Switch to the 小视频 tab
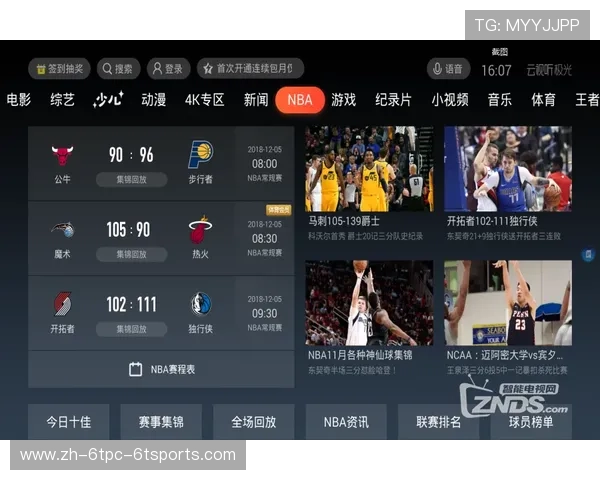 450,100
